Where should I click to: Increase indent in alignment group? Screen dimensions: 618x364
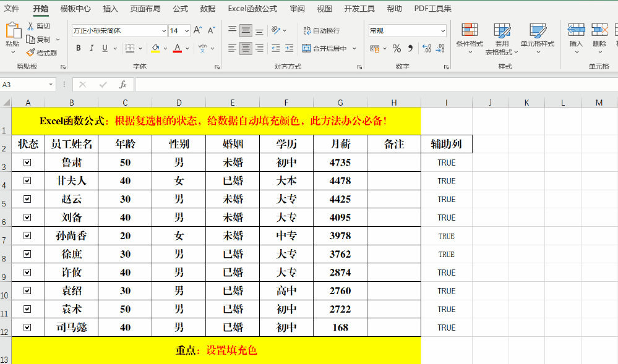(x=290, y=48)
